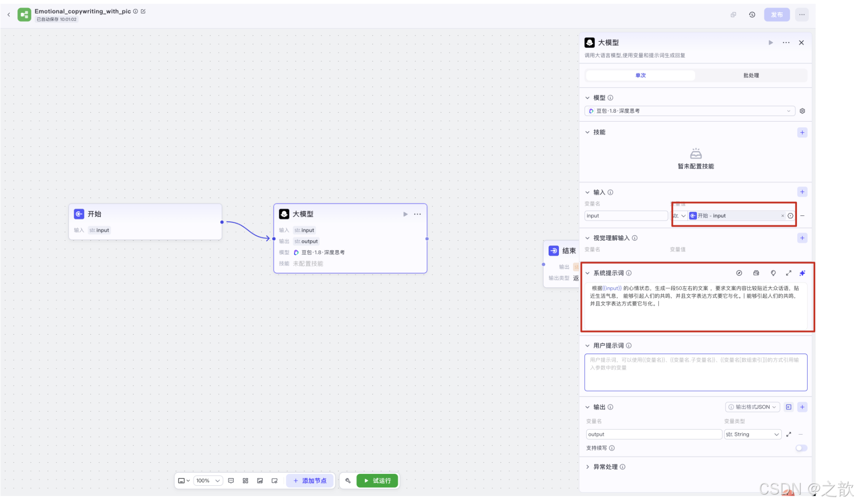Click the compass icon in 系统提示词 header
856x504 pixels.
[739, 273]
